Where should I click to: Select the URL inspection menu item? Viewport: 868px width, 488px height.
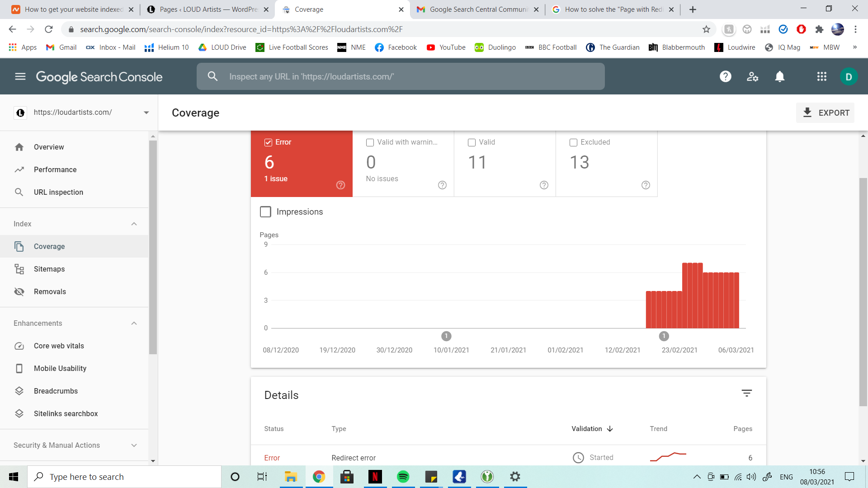[x=58, y=192]
